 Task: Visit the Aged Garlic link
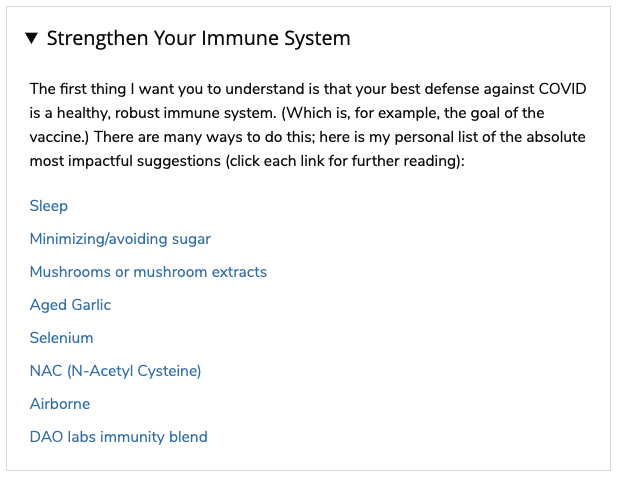pos(70,305)
